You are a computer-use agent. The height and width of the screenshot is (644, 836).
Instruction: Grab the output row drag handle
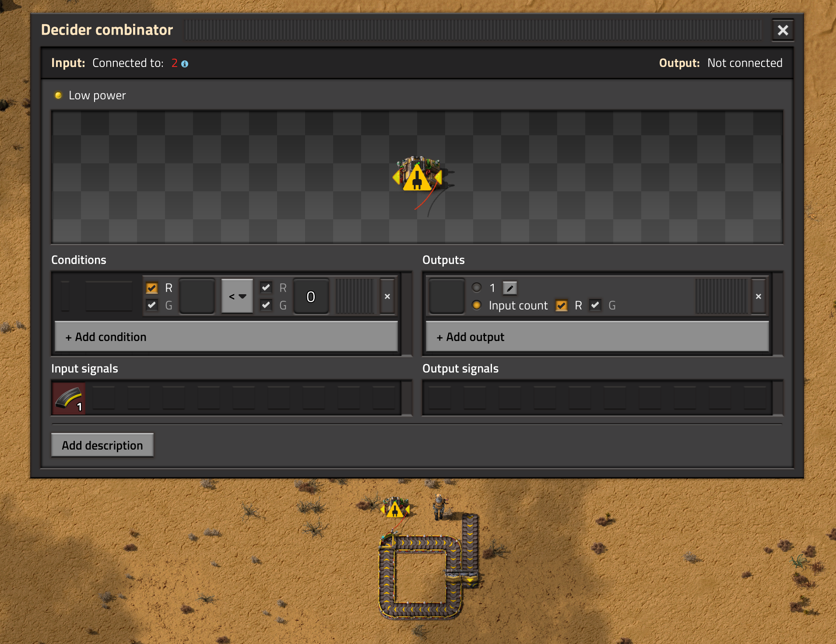(721, 296)
